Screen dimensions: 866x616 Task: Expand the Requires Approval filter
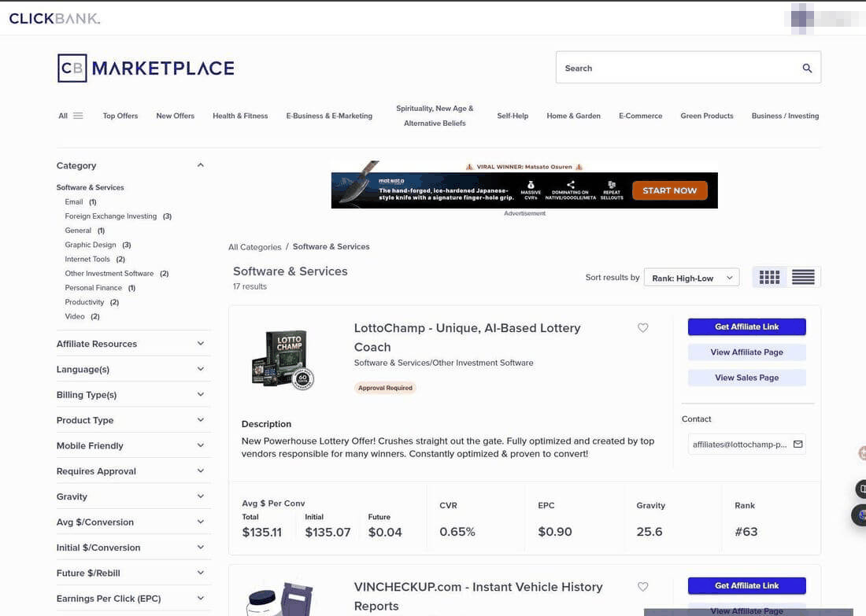[x=133, y=470]
